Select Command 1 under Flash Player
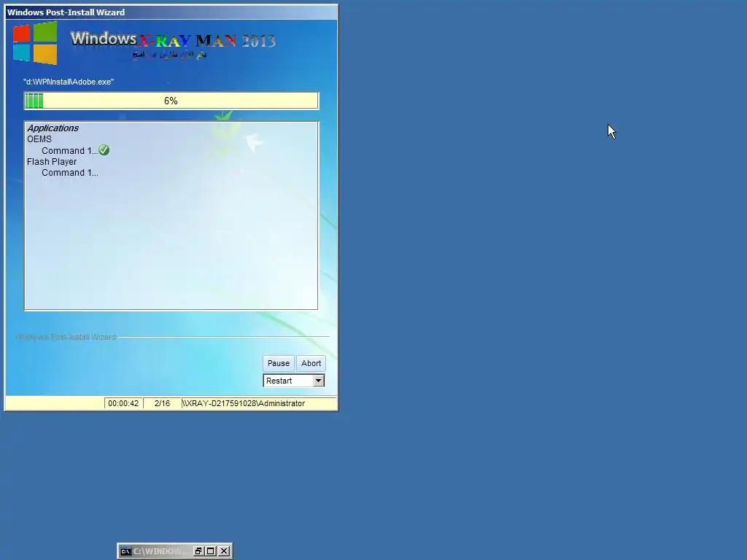The height and width of the screenshot is (560, 747). 69,173
